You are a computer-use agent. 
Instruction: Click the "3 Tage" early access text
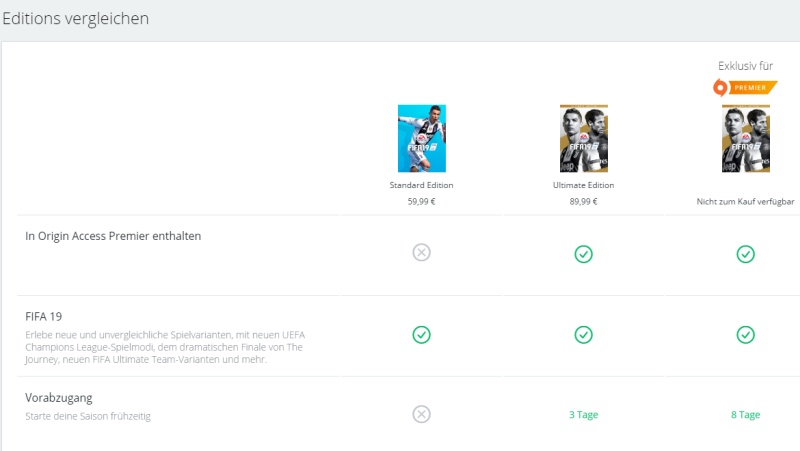pos(583,415)
